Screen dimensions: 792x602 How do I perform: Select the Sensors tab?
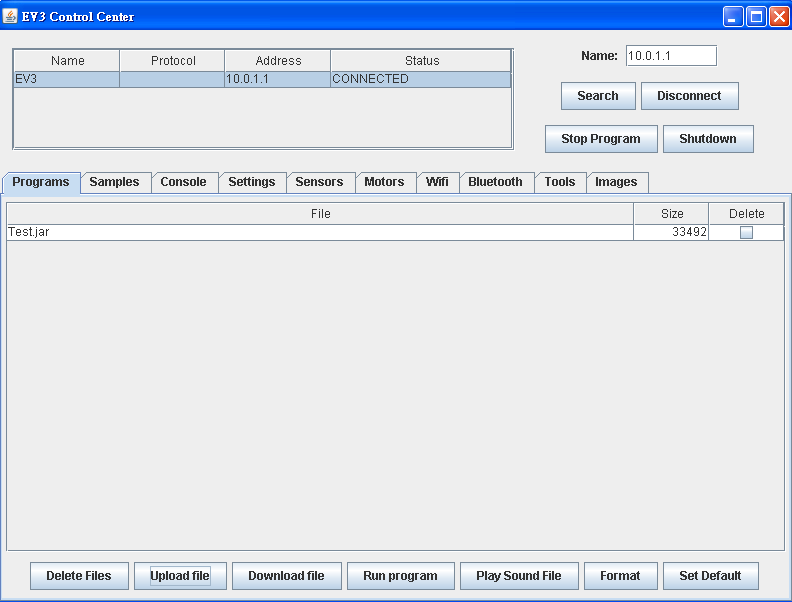(x=319, y=182)
